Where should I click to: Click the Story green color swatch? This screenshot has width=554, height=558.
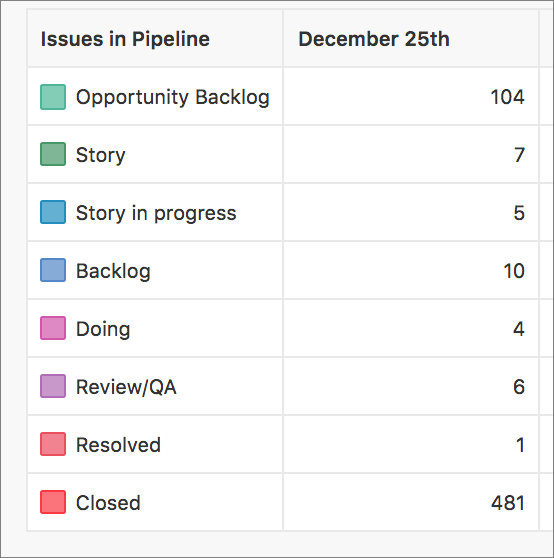[x=53, y=154]
